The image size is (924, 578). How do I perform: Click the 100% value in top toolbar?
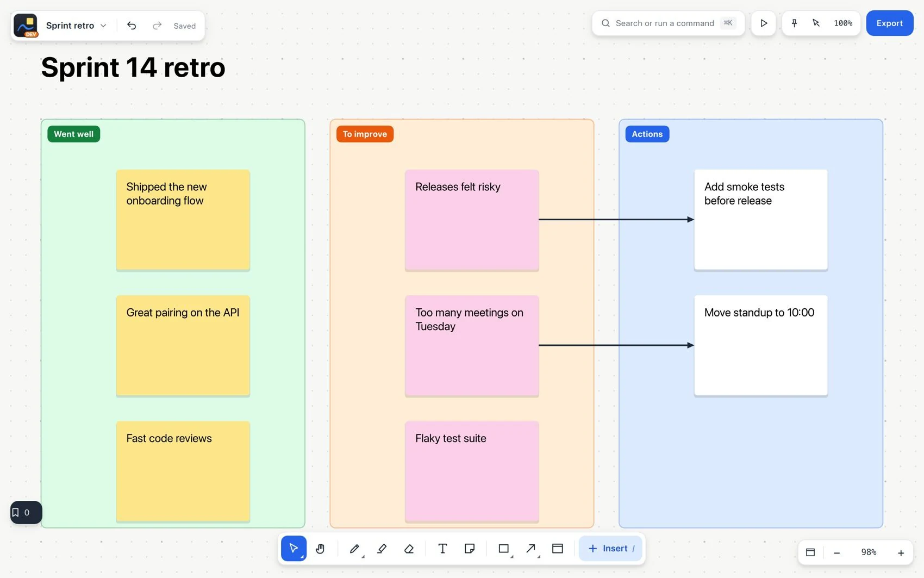click(843, 23)
